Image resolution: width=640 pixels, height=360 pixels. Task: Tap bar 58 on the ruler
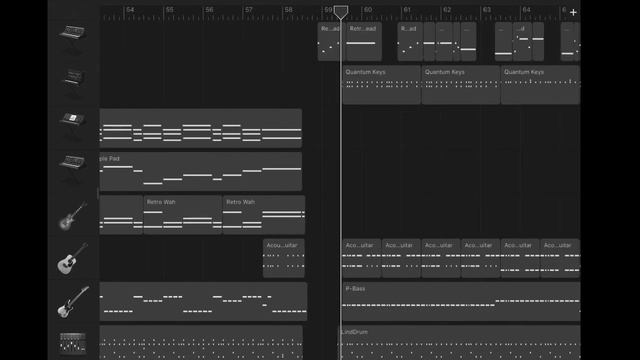tap(288, 10)
